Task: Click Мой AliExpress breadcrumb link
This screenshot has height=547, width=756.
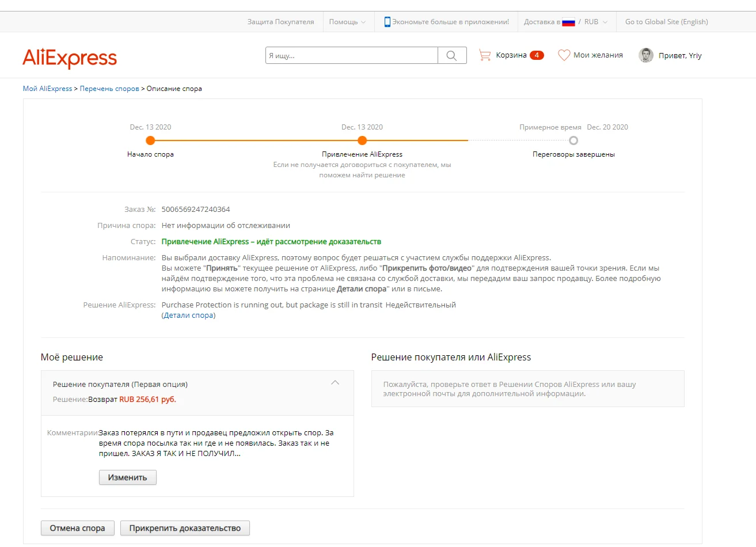Action: [x=47, y=89]
